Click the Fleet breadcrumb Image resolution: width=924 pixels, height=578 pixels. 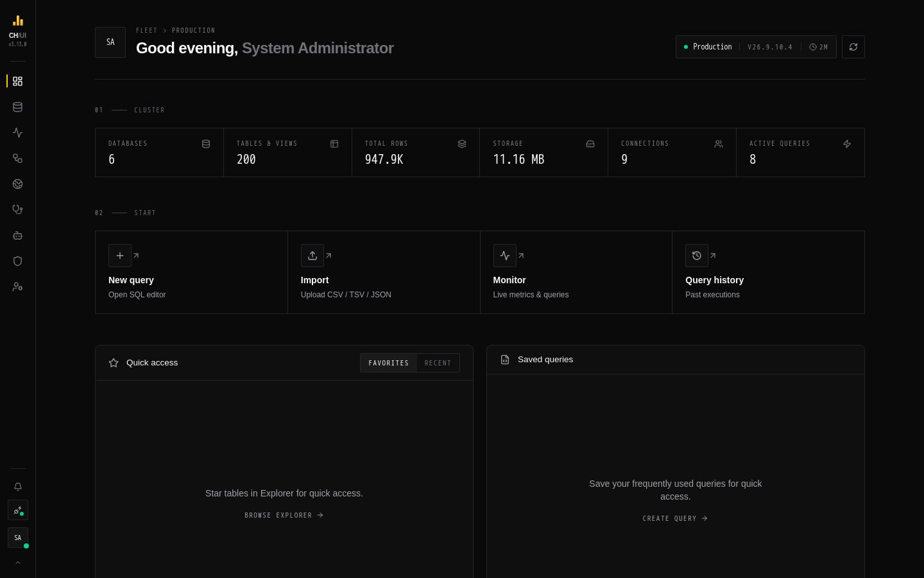(x=146, y=30)
